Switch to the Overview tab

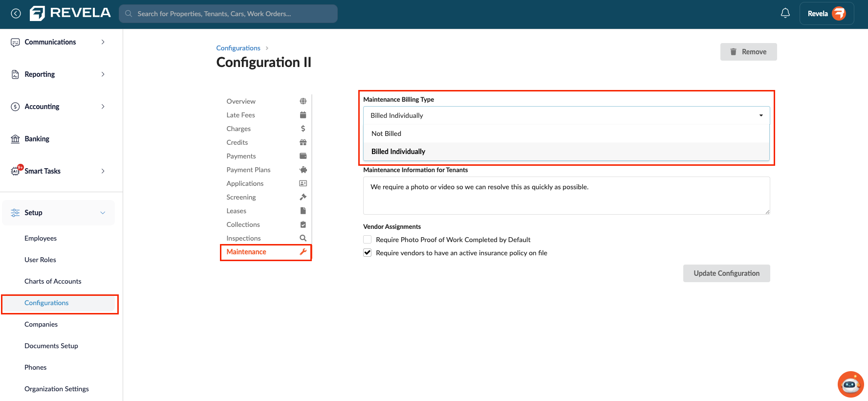point(241,101)
